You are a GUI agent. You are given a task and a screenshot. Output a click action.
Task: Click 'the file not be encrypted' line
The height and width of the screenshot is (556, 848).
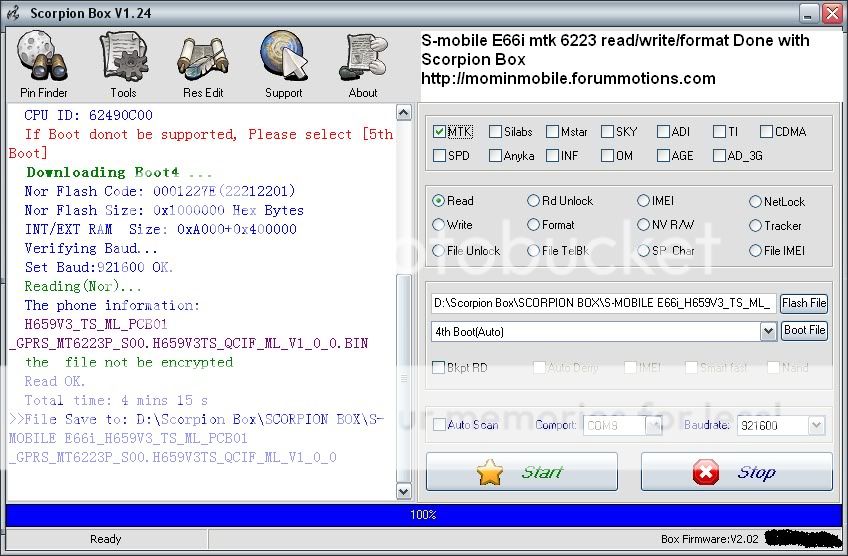point(129,362)
